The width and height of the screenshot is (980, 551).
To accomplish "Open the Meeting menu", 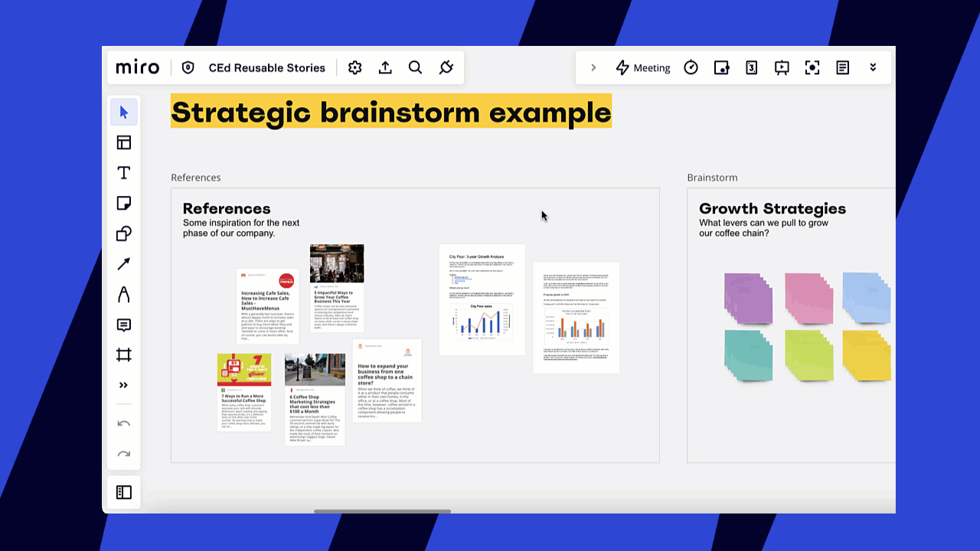I will point(643,68).
